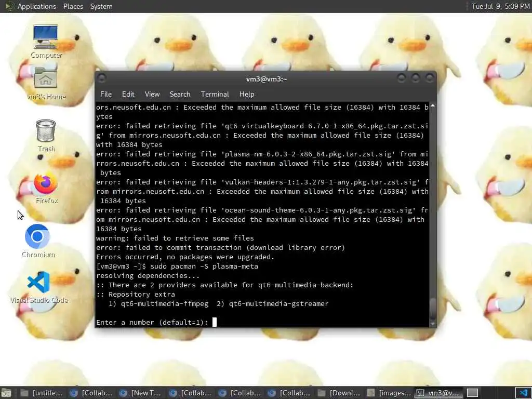Click 'There are 2 providers available' line
The image size is (532, 399).
pyautogui.click(x=224, y=285)
